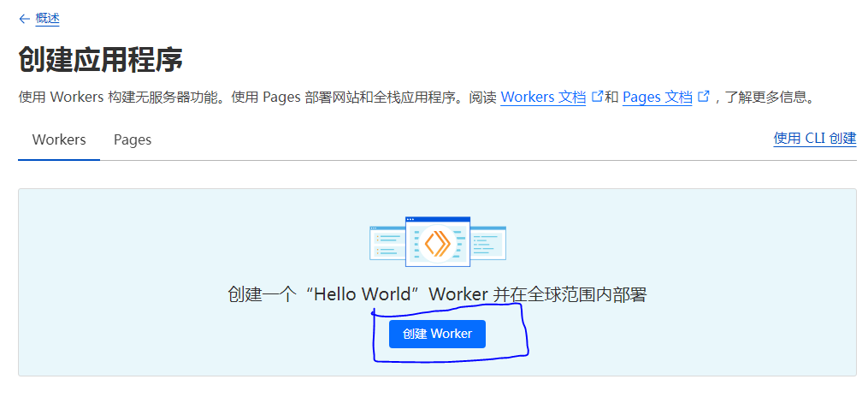Click external-link icon after Workers 文档
Viewport: 868px width, 397px height.
click(x=598, y=96)
